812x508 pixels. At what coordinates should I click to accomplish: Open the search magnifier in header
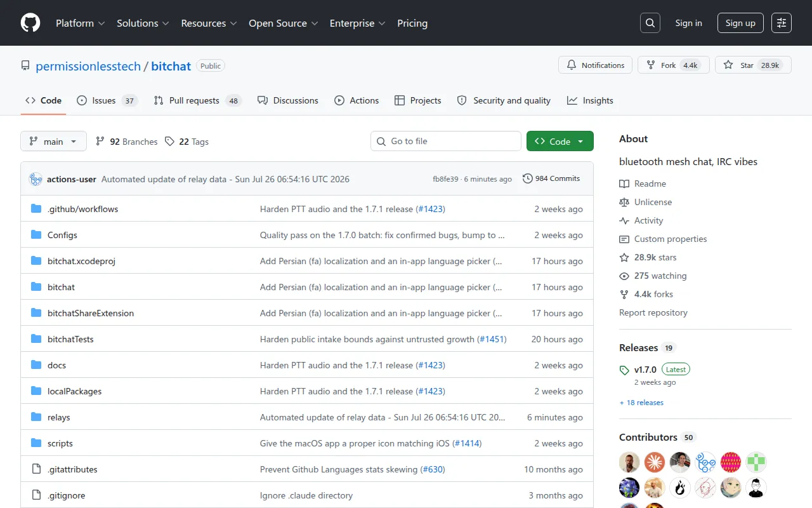[650, 23]
